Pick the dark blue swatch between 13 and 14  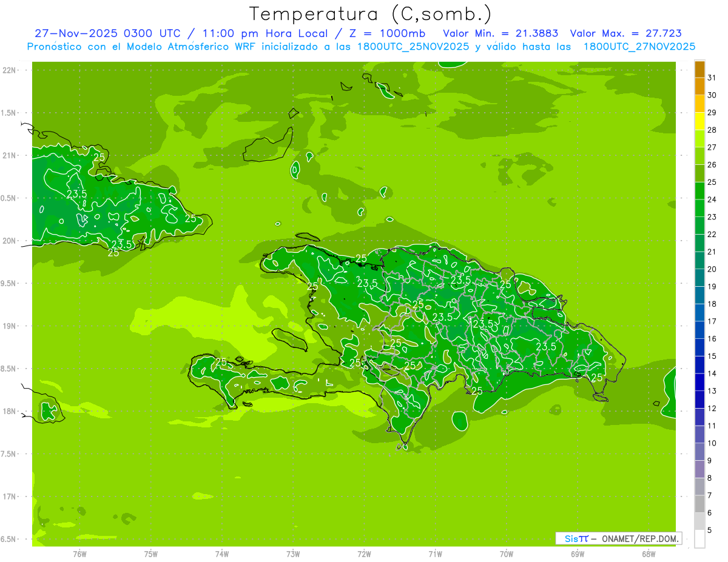pyautogui.click(x=699, y=382)
